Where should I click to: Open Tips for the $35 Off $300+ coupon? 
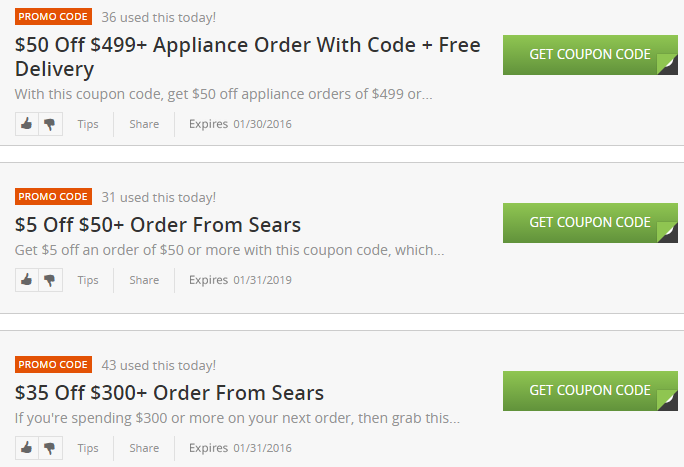[x=88, y=448]
